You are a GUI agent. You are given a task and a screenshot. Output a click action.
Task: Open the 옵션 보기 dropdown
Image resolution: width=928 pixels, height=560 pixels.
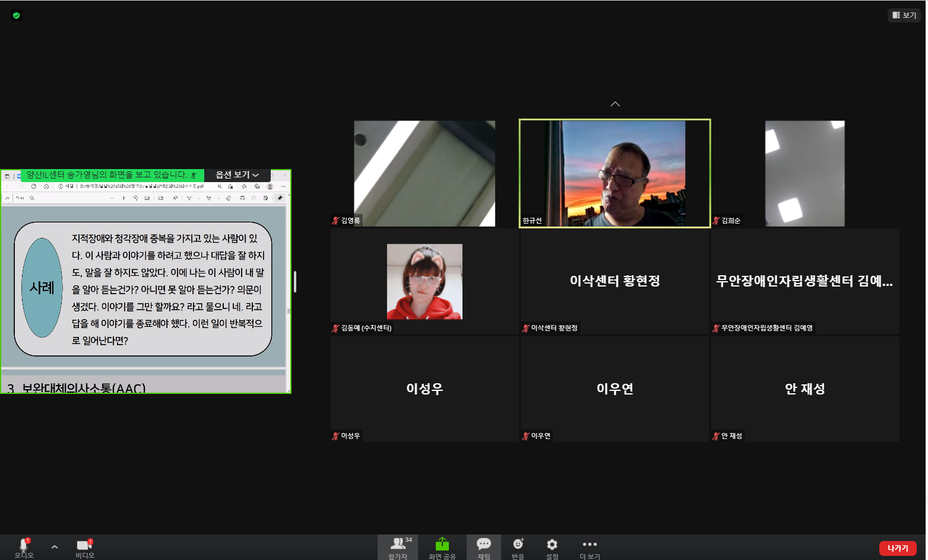pyautogui.click(x=237, y=175)
